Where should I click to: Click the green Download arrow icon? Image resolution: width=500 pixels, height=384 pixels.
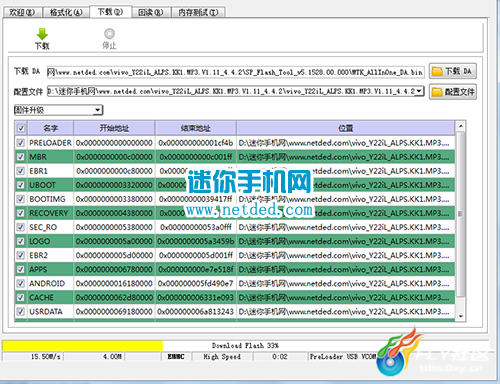click(42, 34)
